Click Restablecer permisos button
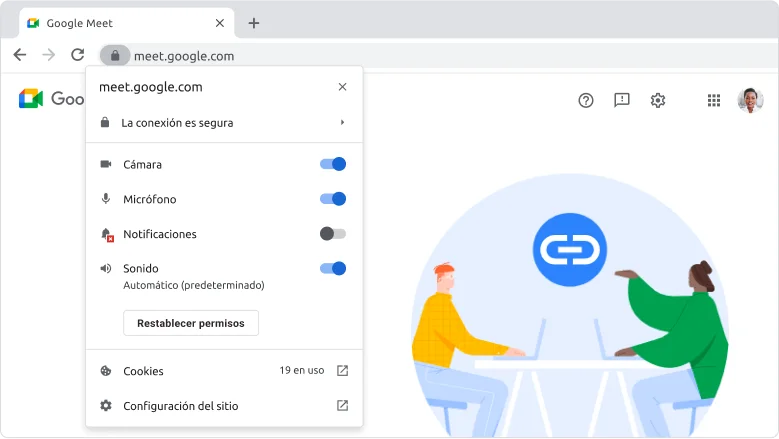This screenshot has height=439, width=779. coord(191,323)
